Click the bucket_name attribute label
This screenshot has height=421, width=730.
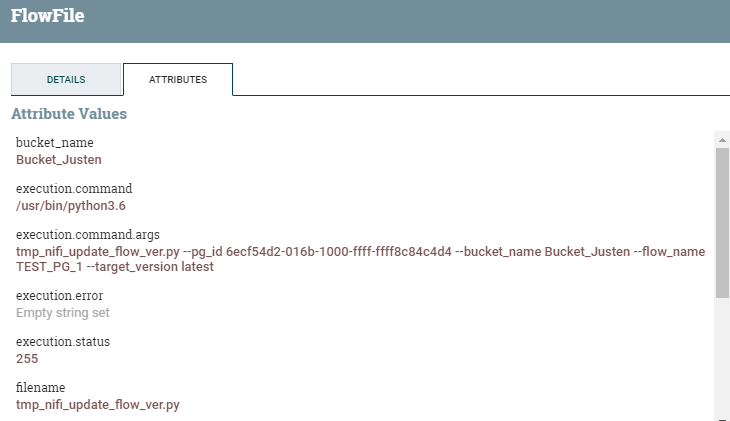coord(54,143)
